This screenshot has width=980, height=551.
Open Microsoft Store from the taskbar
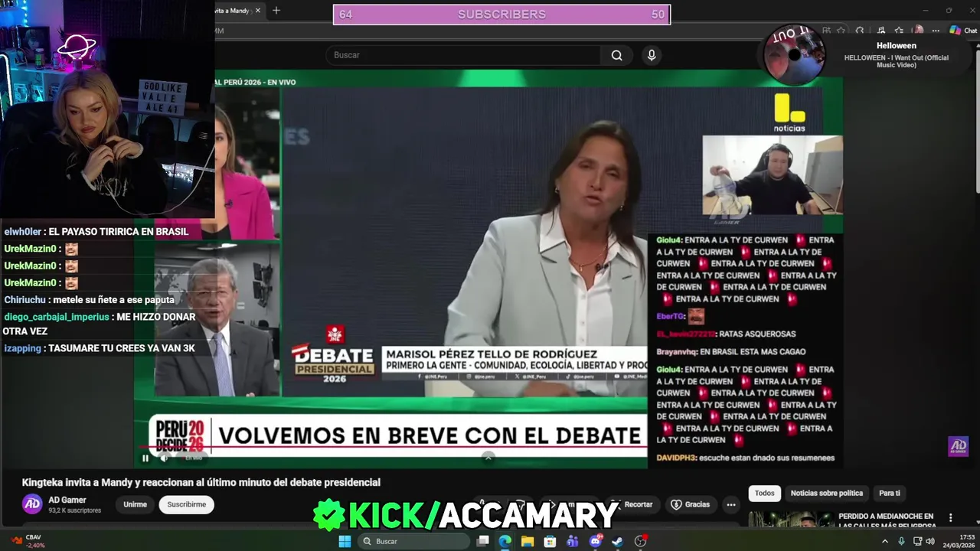pyautogui.click(x=550, y=541)
